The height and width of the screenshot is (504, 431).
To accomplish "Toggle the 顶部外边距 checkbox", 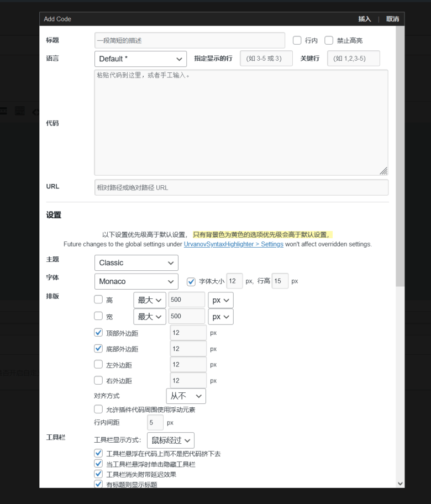I will coord(98,332).
